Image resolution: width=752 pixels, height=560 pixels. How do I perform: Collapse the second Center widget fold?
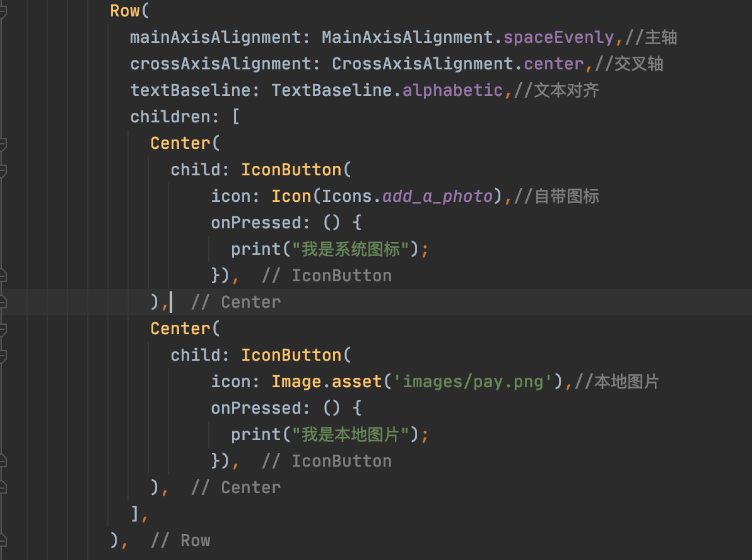coord(4,328)
